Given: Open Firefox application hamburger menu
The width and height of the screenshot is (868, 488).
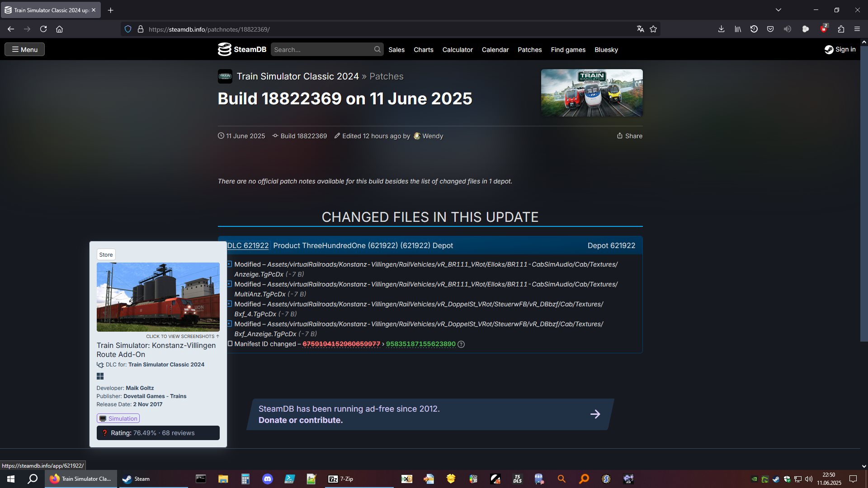Looking at the screenshot, I should 857,29.
